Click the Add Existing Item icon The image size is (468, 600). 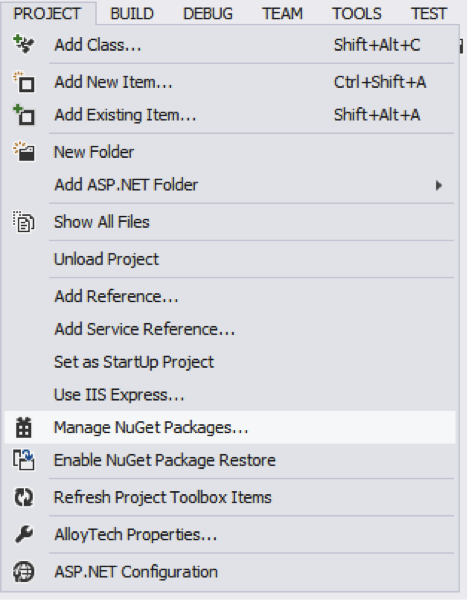click(x=24, y=115)
